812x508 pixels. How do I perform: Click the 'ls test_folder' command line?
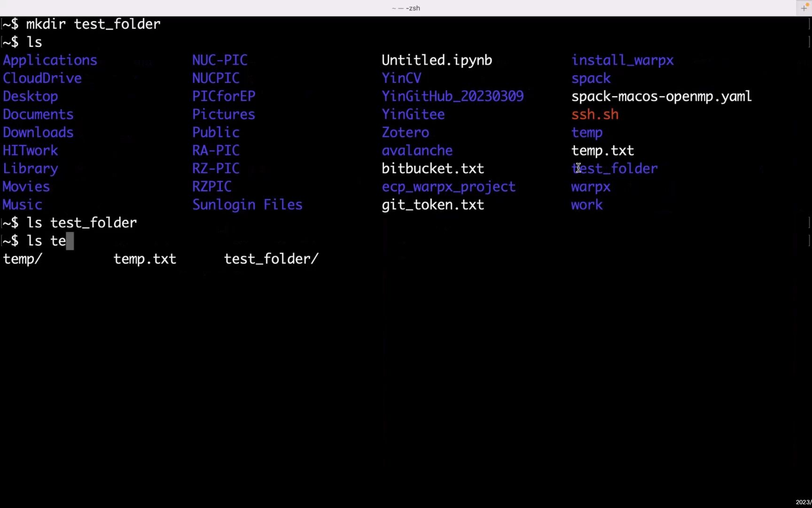pos(70,222)
